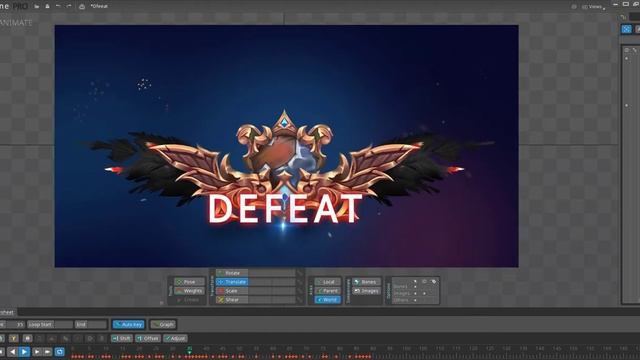Activate the Rotate transform tool
640x360 pixels.
(x=232, y=273)
